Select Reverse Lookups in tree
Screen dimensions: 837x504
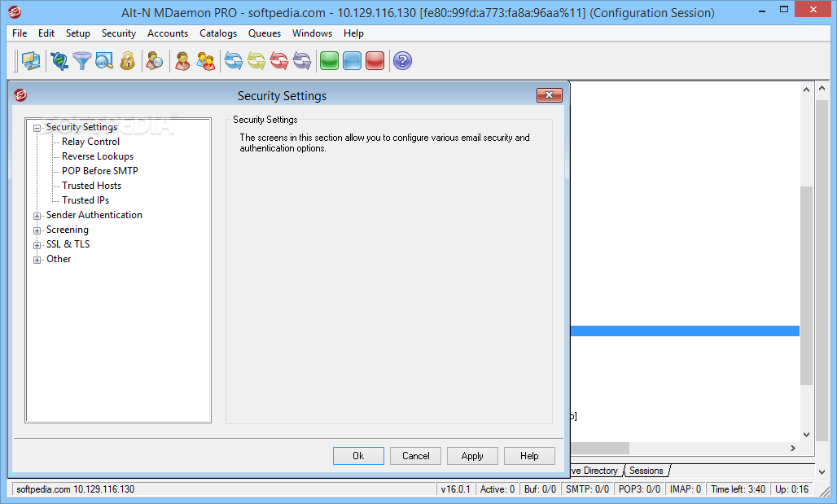coord(98,156)
